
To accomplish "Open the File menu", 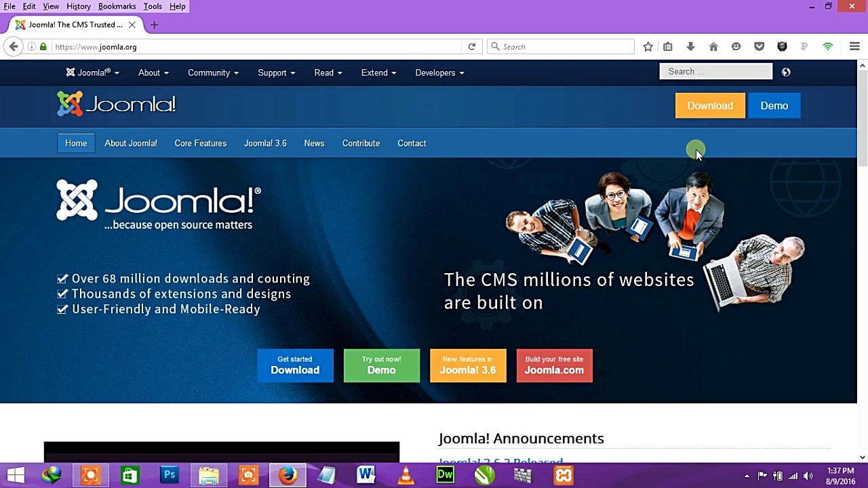I will (x=9, y=6).
